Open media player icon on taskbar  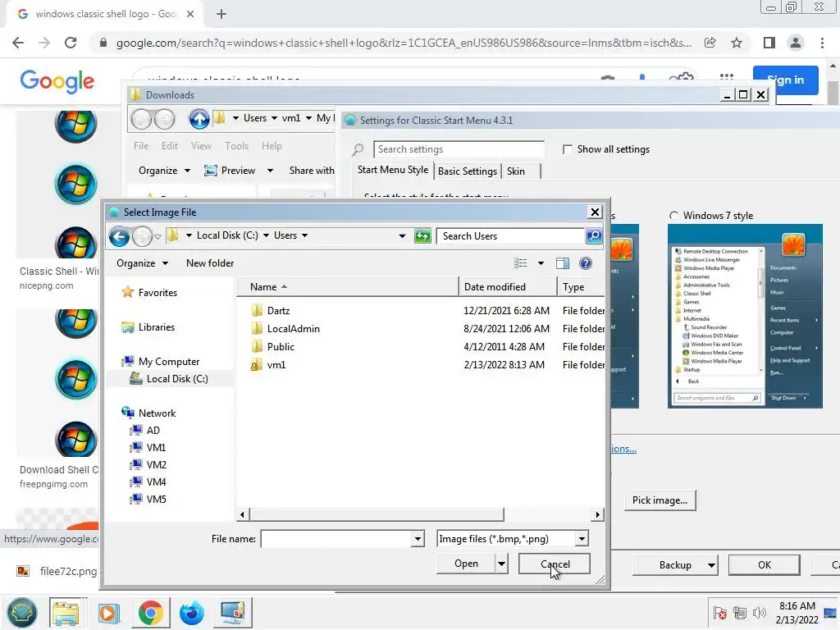[109, 613]
